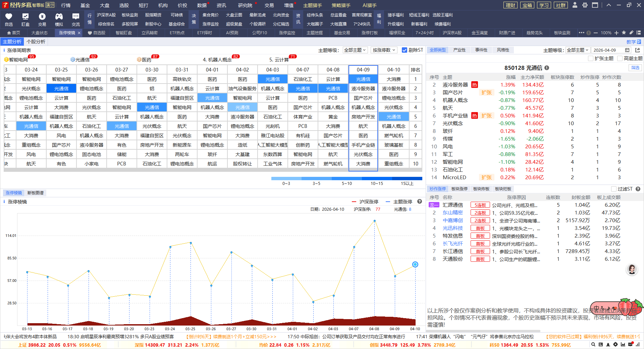
Task: Open the calendar date picker for 2026-04-09
Action: [627, 50]
